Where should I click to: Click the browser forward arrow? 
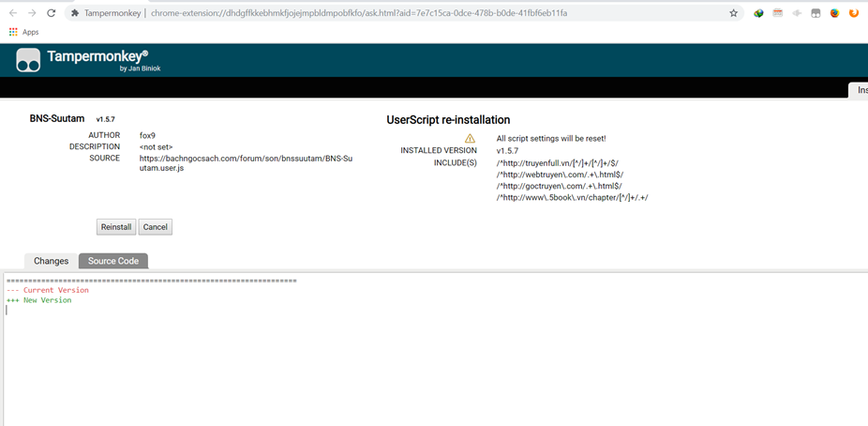pos(32,13)
